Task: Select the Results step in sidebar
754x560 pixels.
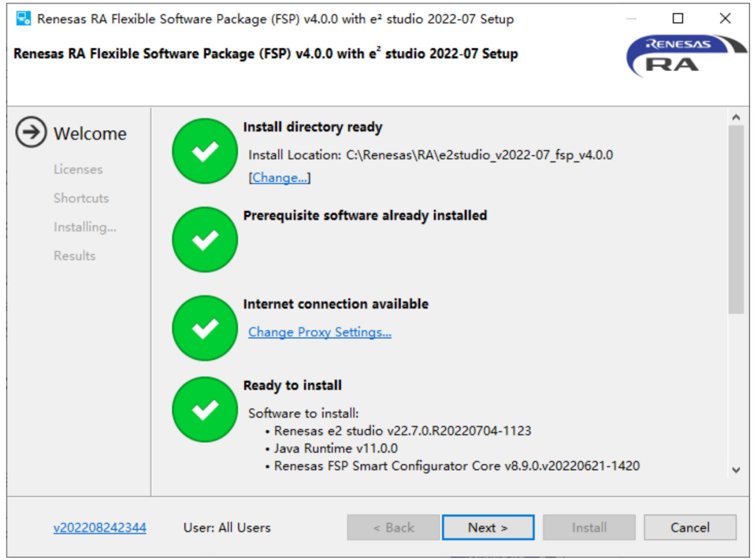Action: (74, 256)
